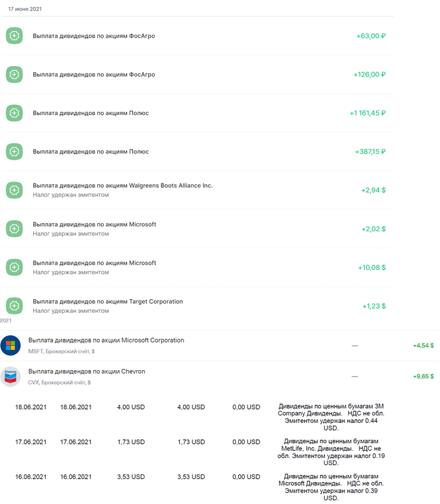Viewport: 440px width, 504px height.
Task: Click the +1 161,45 ₽ amount
Action: click(x=368, y=113)
